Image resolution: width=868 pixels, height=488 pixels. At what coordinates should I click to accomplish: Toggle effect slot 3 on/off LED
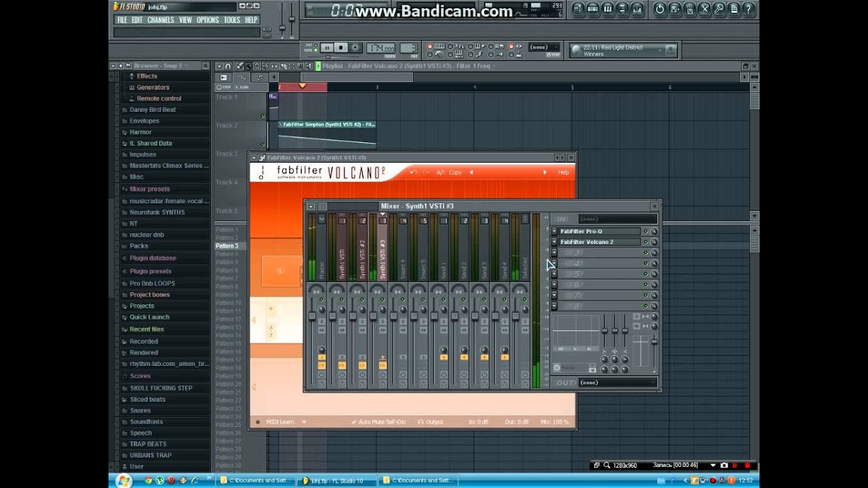646,253
